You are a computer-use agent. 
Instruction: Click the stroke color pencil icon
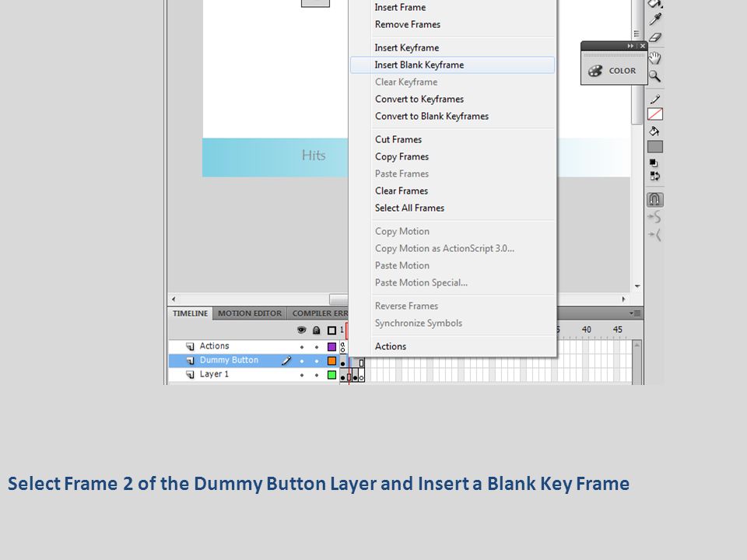coord(655,99)
